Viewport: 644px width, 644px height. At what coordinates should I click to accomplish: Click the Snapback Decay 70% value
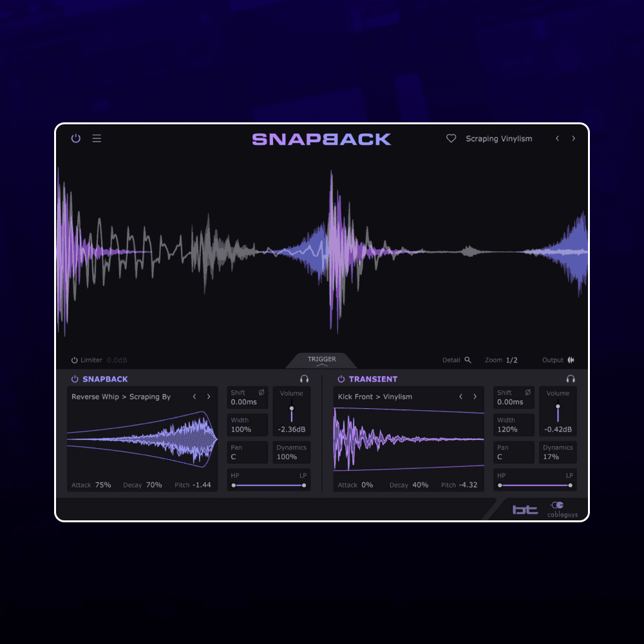[x=154, y=485]
